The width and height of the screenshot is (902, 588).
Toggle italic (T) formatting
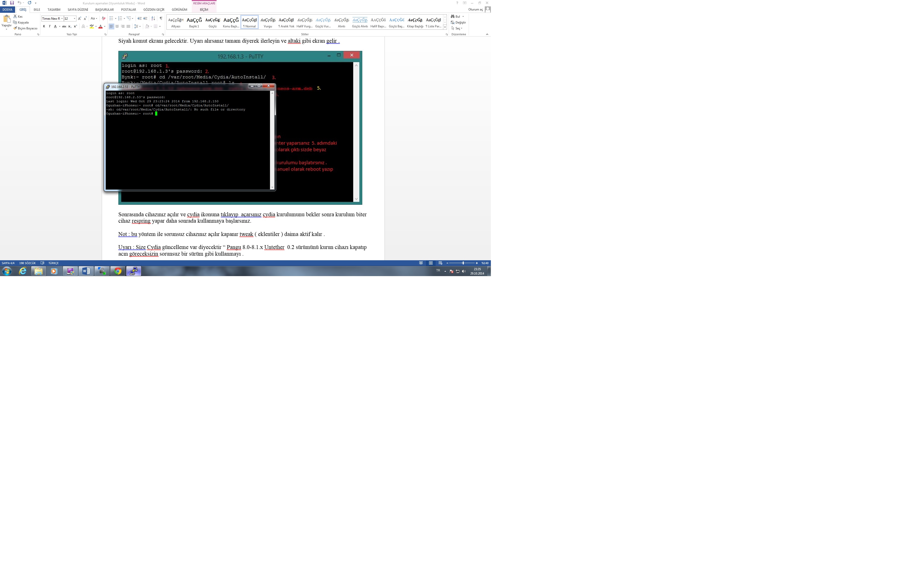coord(50,27)
